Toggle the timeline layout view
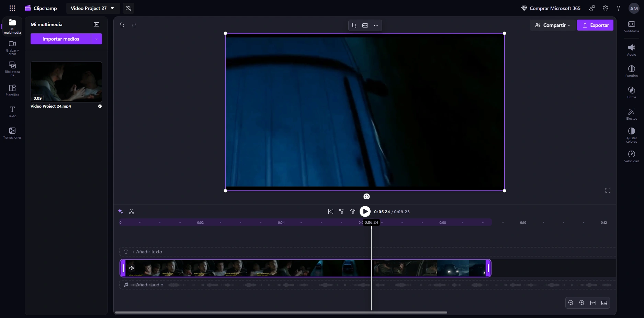This screenshot has width=644, height=318. [604, 303]
